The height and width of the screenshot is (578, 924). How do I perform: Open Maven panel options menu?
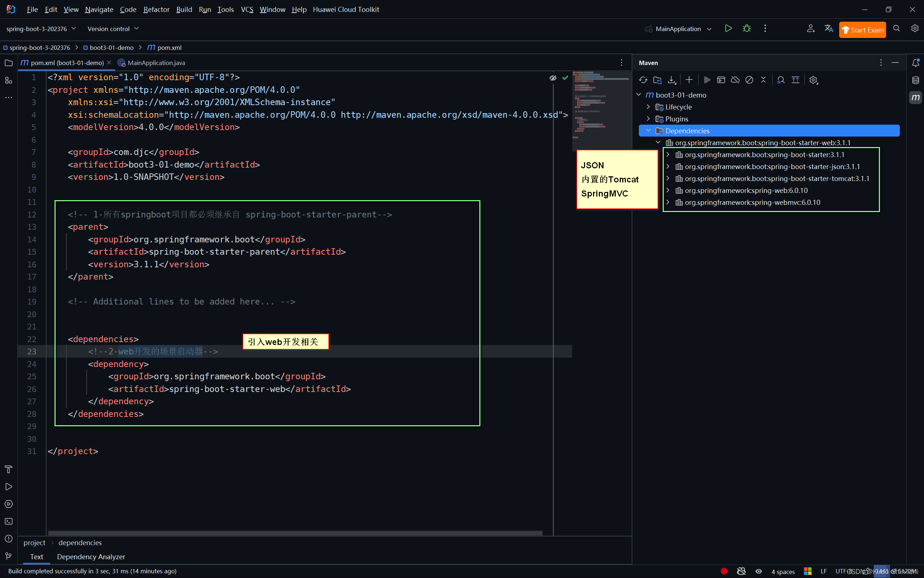(881, 63)
